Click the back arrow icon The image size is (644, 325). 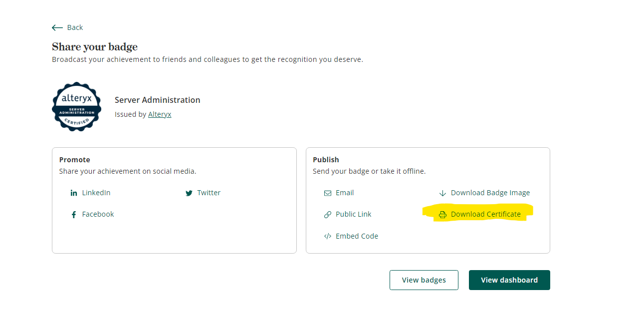pyautogui.click(x=57, y=27)
